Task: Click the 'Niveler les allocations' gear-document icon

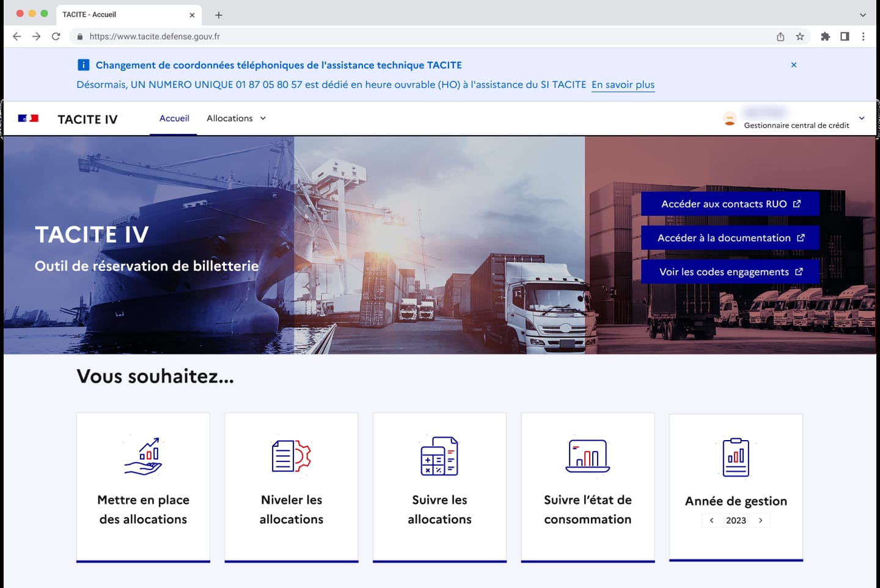Action: pyautogui.click(x=291, y=456)
